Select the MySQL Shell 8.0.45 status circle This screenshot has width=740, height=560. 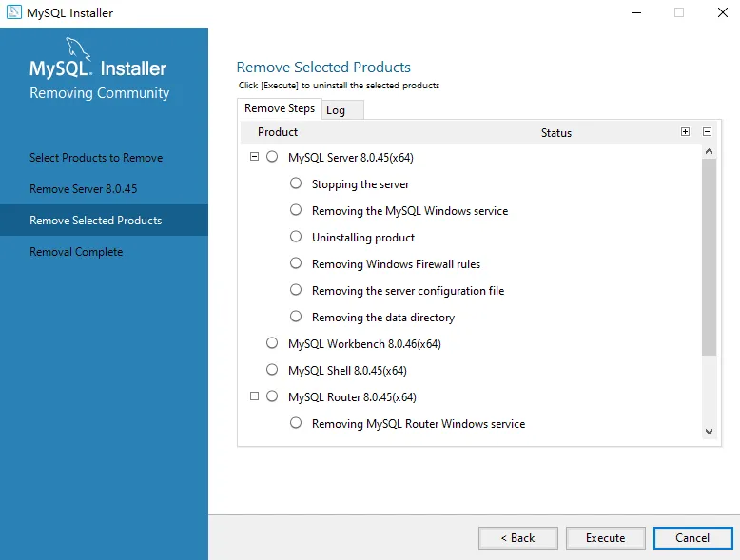(x=272, y=370)
